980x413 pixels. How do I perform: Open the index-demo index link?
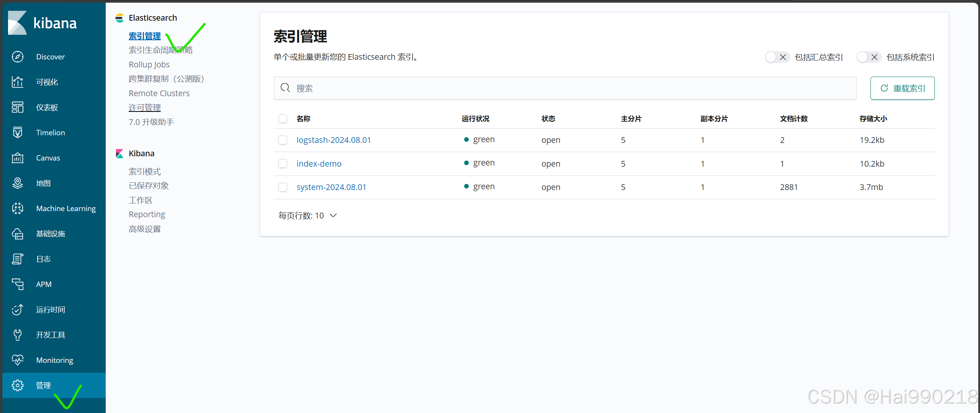319,164
